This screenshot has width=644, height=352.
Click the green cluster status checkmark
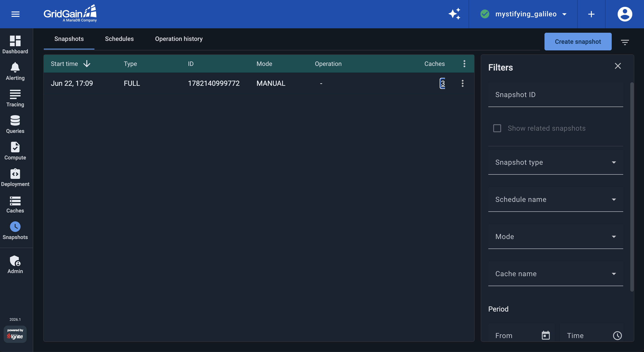485,14
